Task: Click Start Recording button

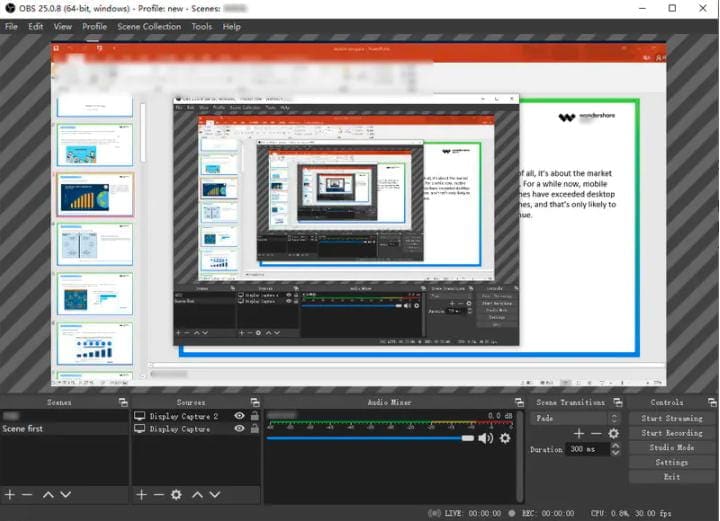Action: click(x=672, y=433)
